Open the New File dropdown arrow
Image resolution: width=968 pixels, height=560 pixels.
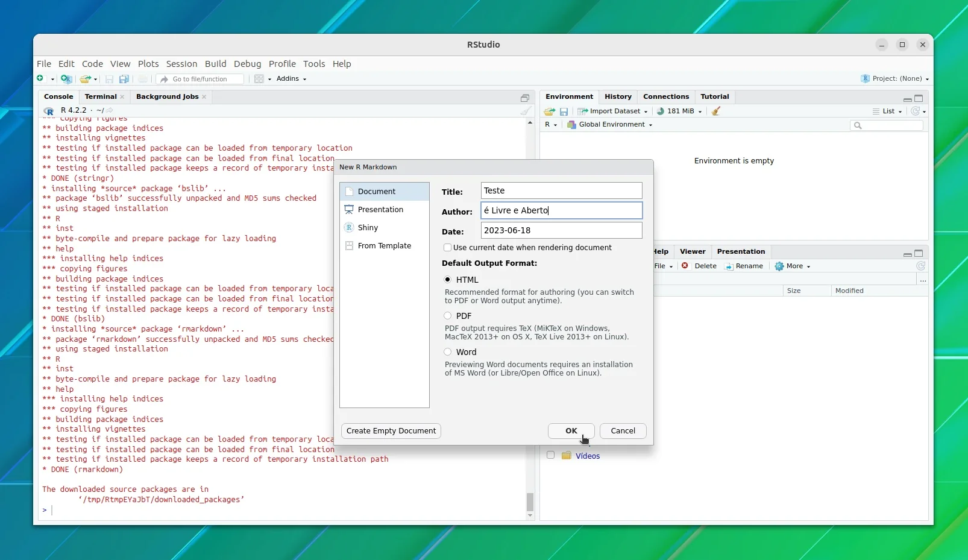tap(53, 80)
